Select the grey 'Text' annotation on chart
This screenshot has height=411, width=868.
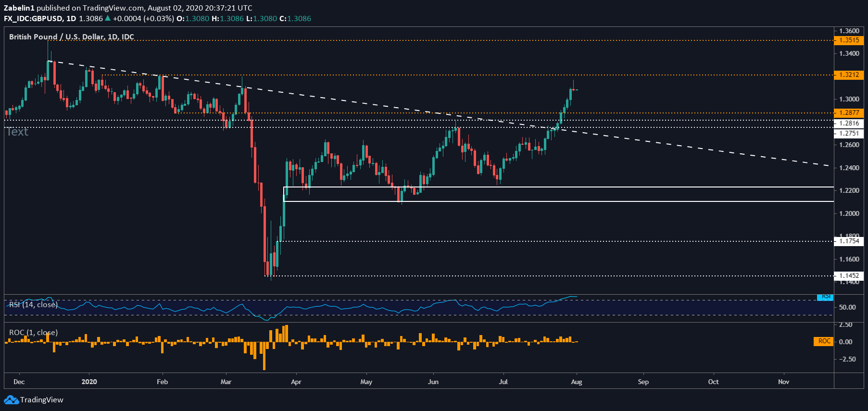[x=17, y=132]
